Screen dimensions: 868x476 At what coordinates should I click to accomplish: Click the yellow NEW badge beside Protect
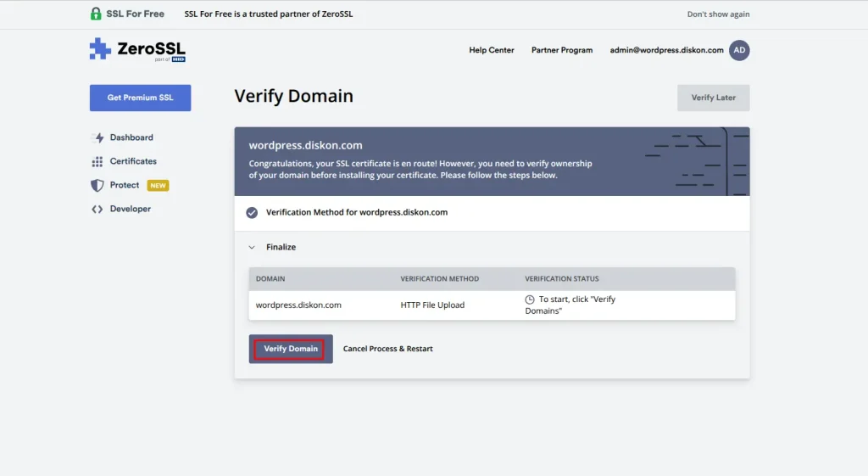(x=158, y=186)
